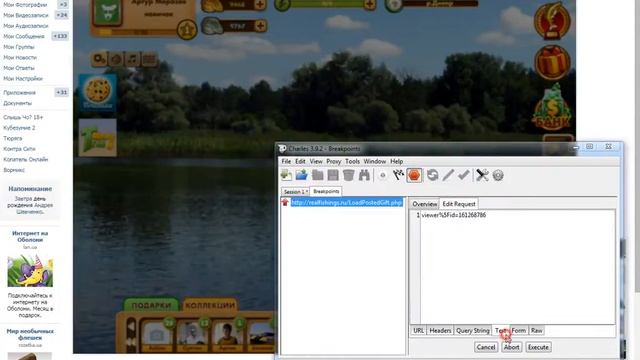The image size is (640, 360).
Task: Open Мои Фотографии in the left sidebar
Action: pyautogui.click(x=25, y=4)
